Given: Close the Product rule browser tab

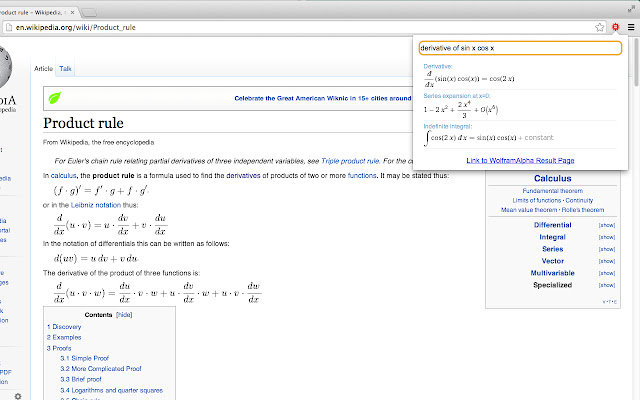Looking at the screenshot, I should (72, 13).
